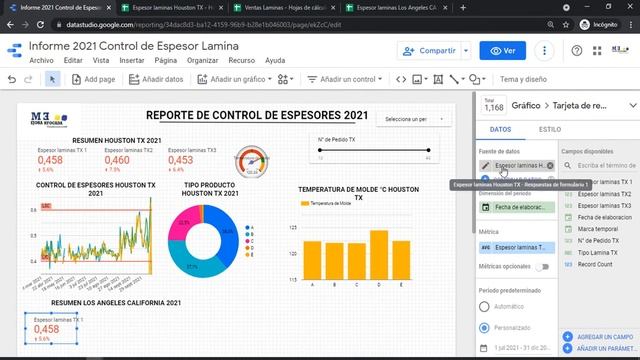The height and width of the screenshot is (360, 640).
Task: Expand the Compartir dropdown arrow
Action: (466, 51)
